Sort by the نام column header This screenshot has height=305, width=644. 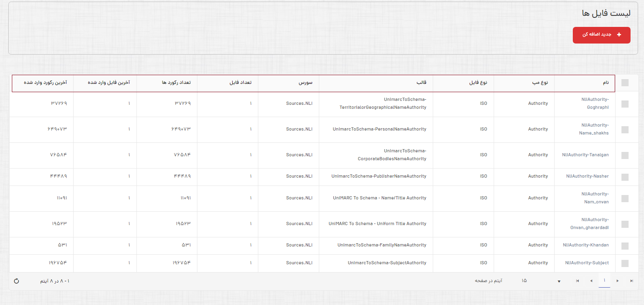click(x=606, y=83)
